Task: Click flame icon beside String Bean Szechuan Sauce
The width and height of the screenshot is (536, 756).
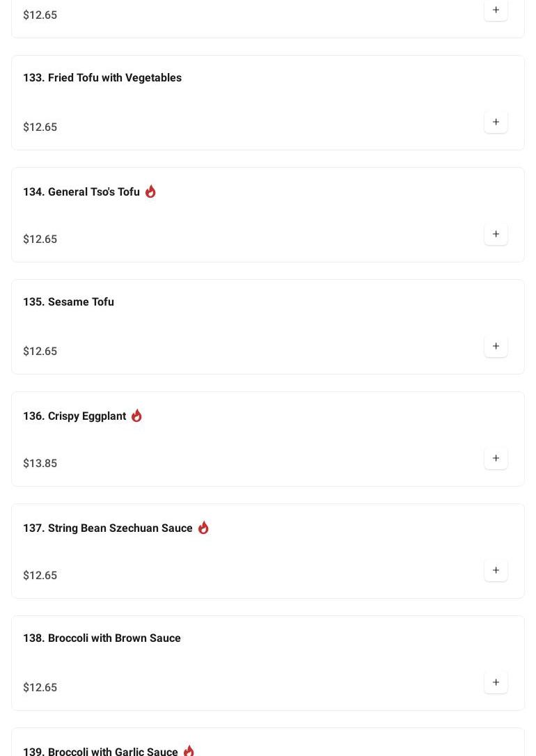Action: (x=203, y=528)
